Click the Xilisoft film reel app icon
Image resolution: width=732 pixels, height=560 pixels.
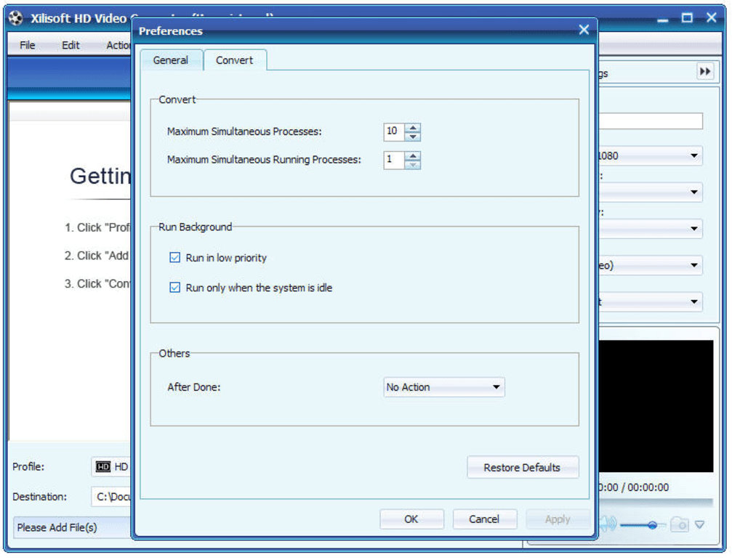16,18
